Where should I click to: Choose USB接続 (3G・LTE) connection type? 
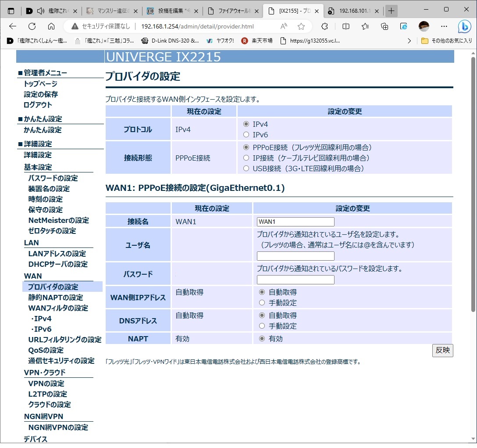(x=246, y=168)
